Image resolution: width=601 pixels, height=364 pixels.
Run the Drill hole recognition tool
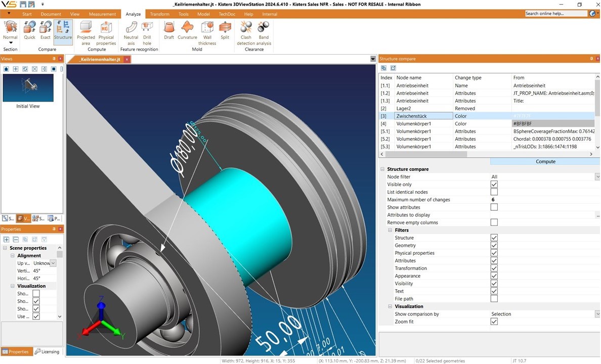[147, 31]
